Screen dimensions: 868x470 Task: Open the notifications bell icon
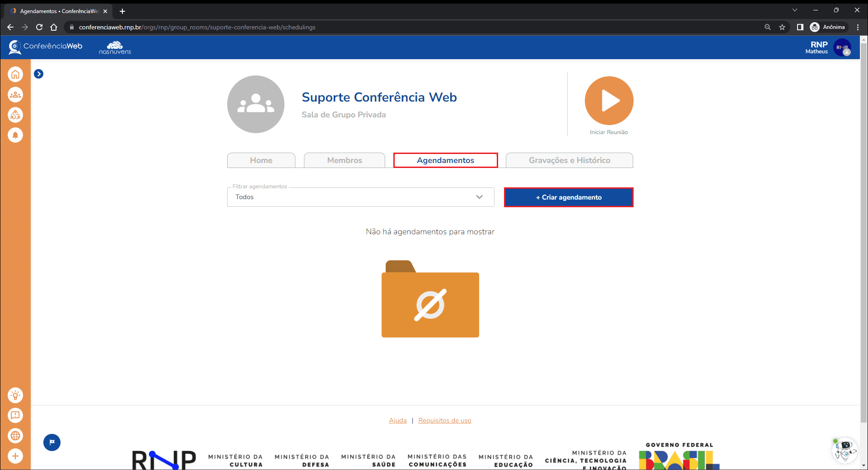click(15, 135)
